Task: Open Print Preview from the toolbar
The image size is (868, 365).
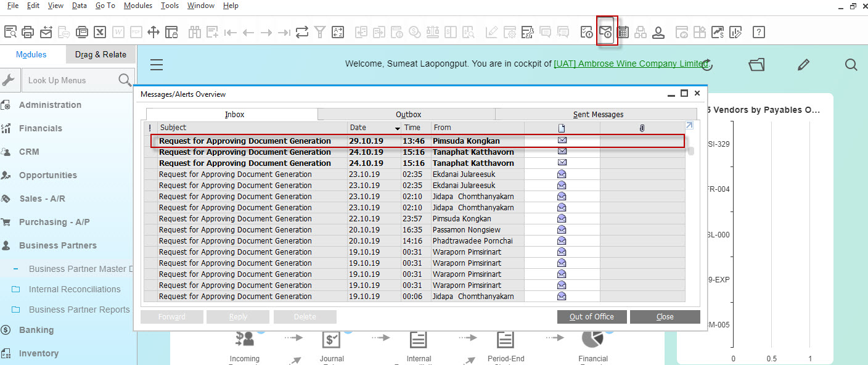Action: point(10,31)
